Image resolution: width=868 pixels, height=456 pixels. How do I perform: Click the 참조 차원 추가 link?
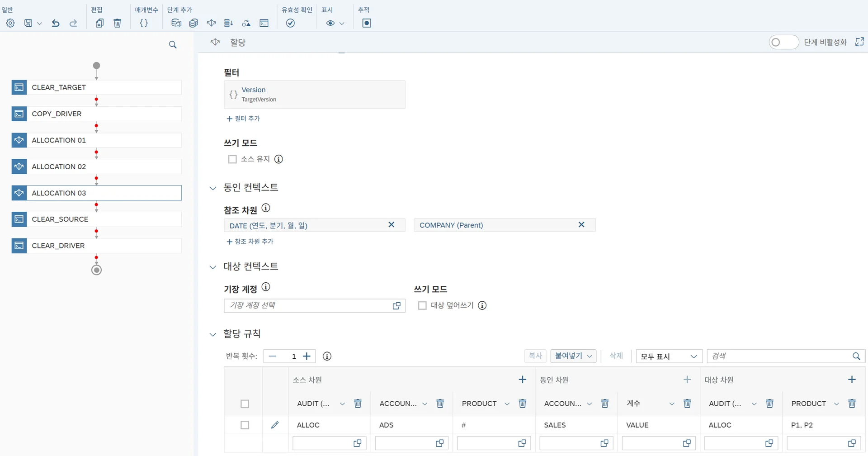coord(250,242)
